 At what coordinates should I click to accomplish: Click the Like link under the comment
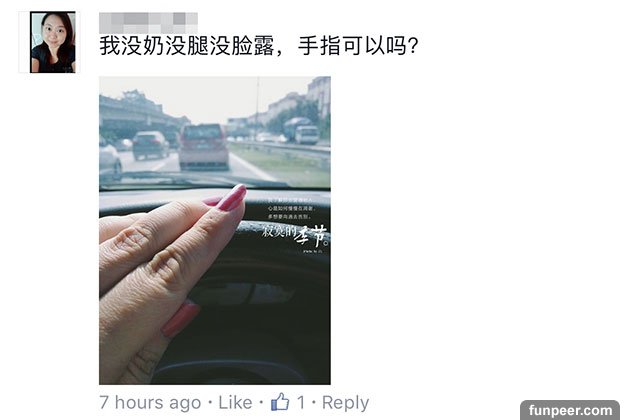[235, 403]
